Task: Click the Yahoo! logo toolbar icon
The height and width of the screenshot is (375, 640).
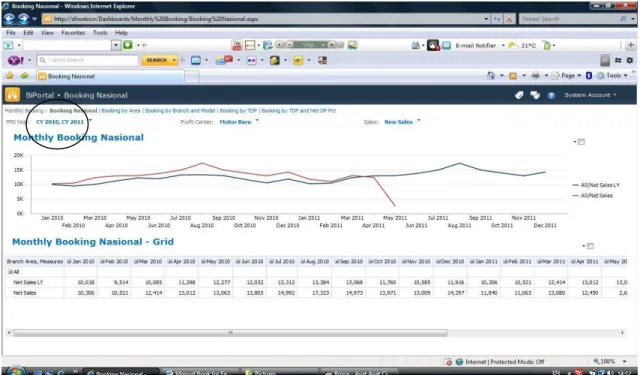Action: tap(16, 60)
